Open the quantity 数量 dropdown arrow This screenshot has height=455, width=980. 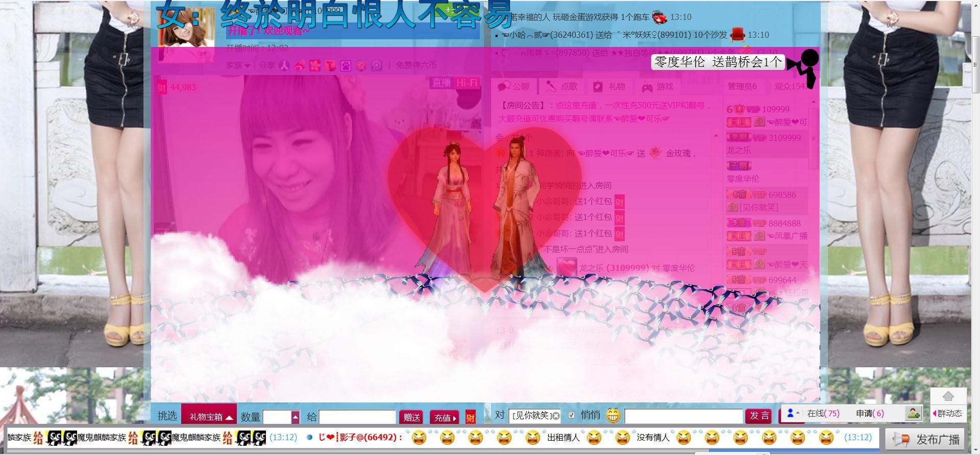pos(296,417)
